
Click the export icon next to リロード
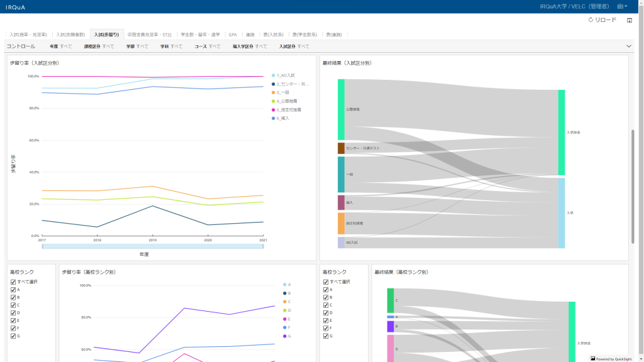pos(630,20)
